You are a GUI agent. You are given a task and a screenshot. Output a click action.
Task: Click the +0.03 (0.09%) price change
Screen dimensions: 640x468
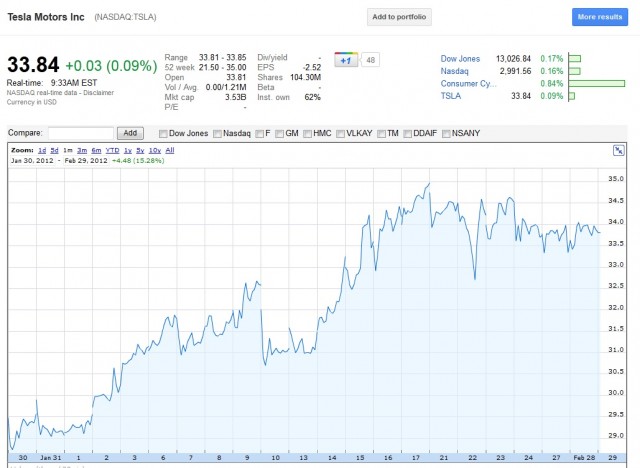tap(111, 66)
